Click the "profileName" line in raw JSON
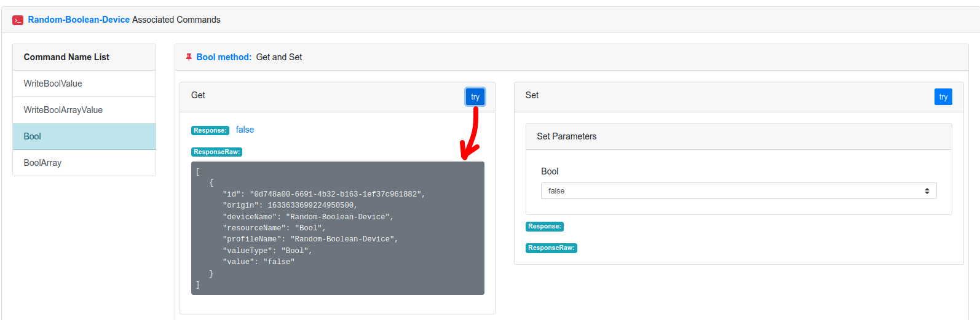Viewport: 980px width, 320px height. (x=310, y=239)
